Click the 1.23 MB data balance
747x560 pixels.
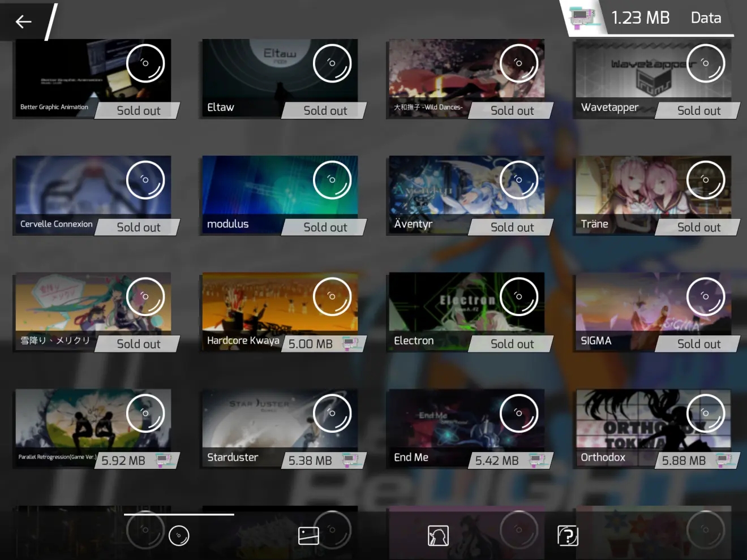(x=640, y=18)
